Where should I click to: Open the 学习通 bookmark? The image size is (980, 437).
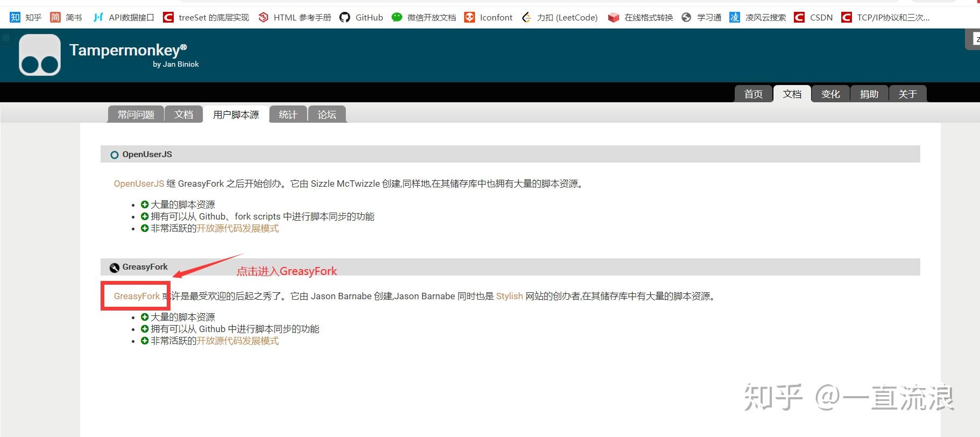point(701,17)
